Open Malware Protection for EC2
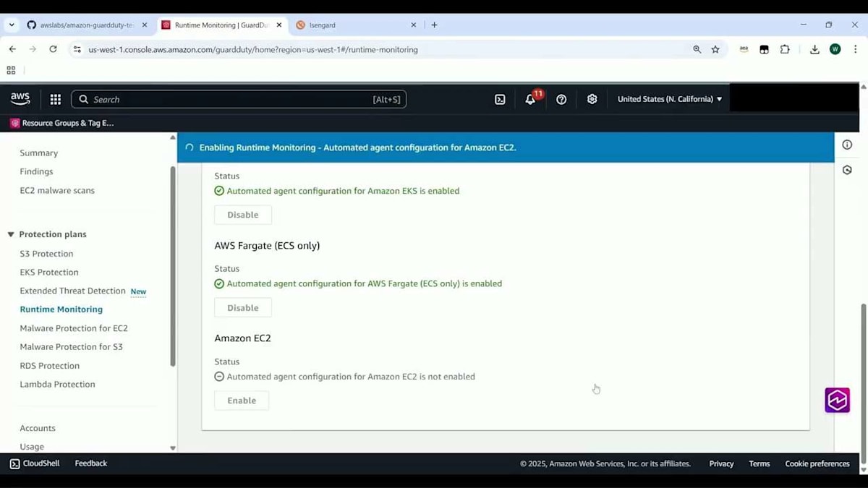Image resolution: width=868 pixels, height=488 pixels. pyautogui.click(x=74, y=328)
